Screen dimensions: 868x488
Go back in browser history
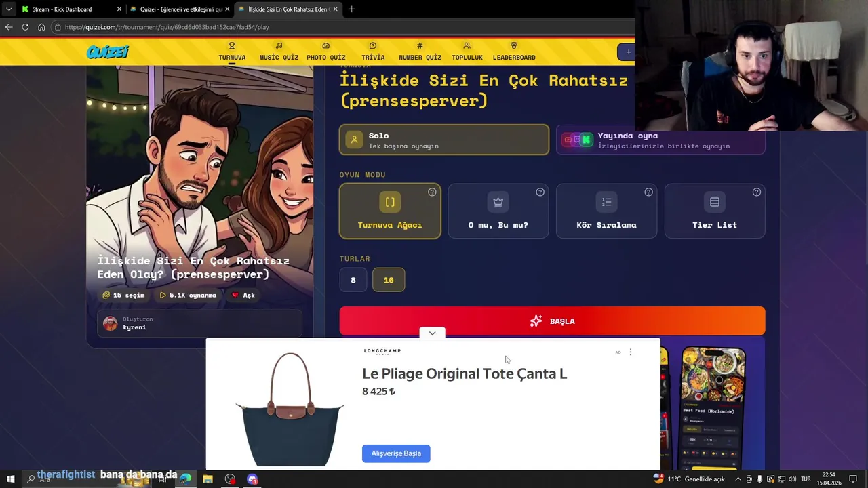point(9,27)
